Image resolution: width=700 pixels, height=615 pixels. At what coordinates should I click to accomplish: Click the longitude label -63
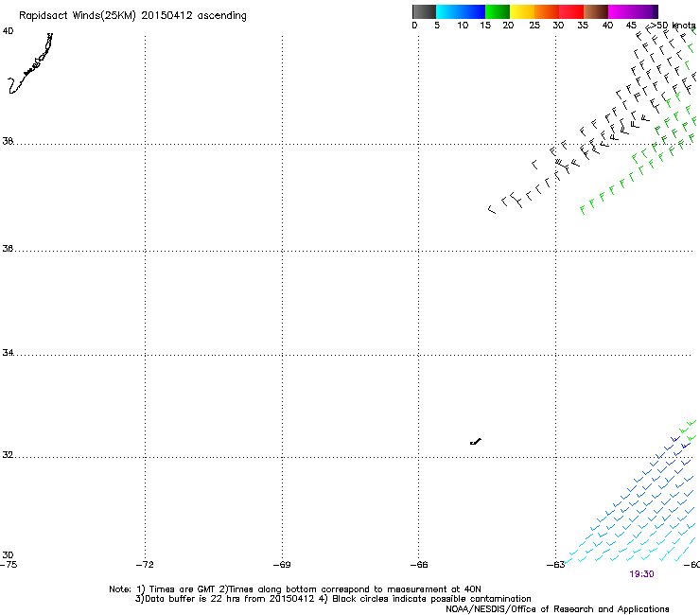pyautogui.click(x=556, y=565)
